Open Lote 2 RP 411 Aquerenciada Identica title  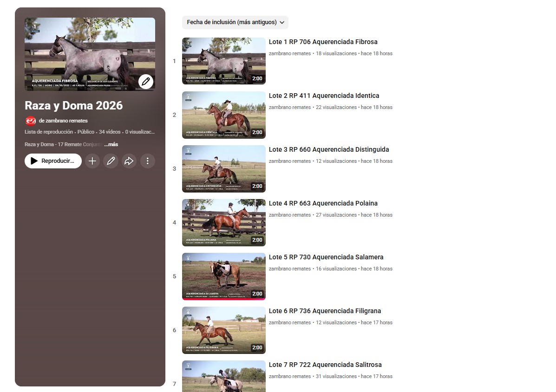pyautogui.click(x=324, y=96)
